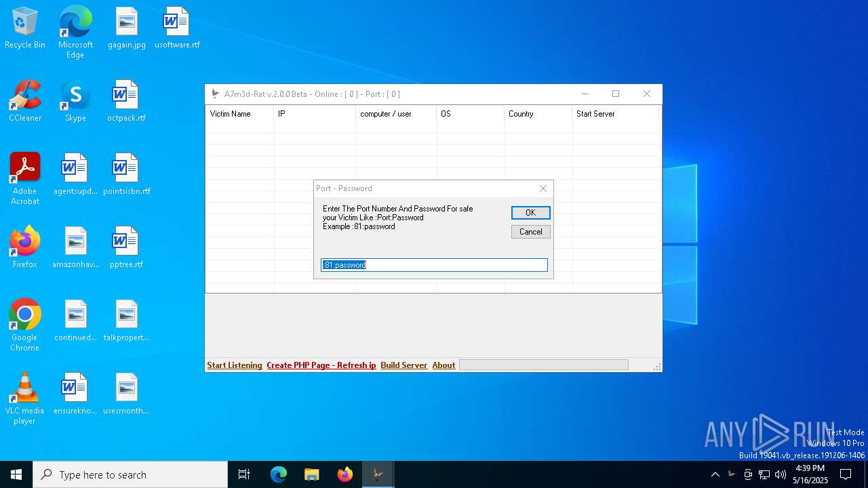Close the Port - Password dialog
The width and height of the screenshot is (868, 488).
click(543, 188)
